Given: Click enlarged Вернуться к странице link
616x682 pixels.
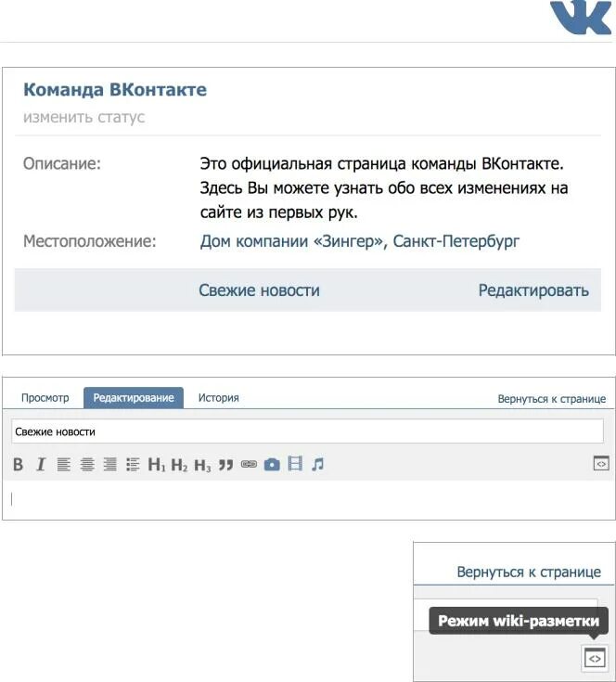Looking at the screenshot, I should 529,572.
